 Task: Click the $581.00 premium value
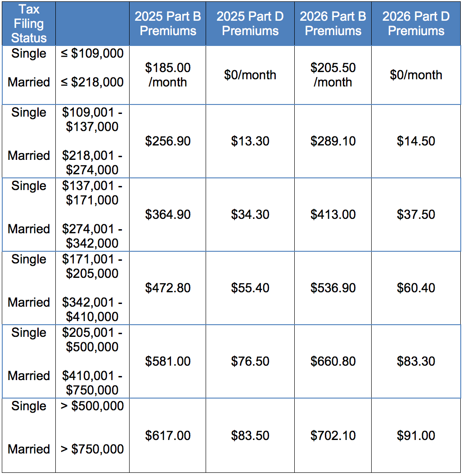click(167, 362)
